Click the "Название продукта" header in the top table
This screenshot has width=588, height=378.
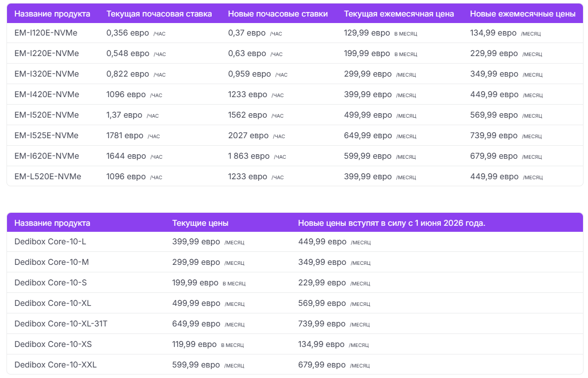tap(52, 14)
